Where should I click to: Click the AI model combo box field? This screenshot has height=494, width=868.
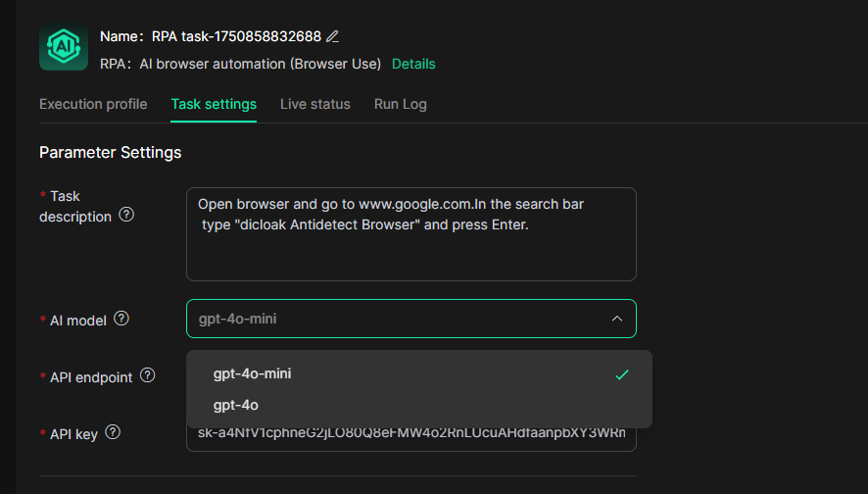392,319
